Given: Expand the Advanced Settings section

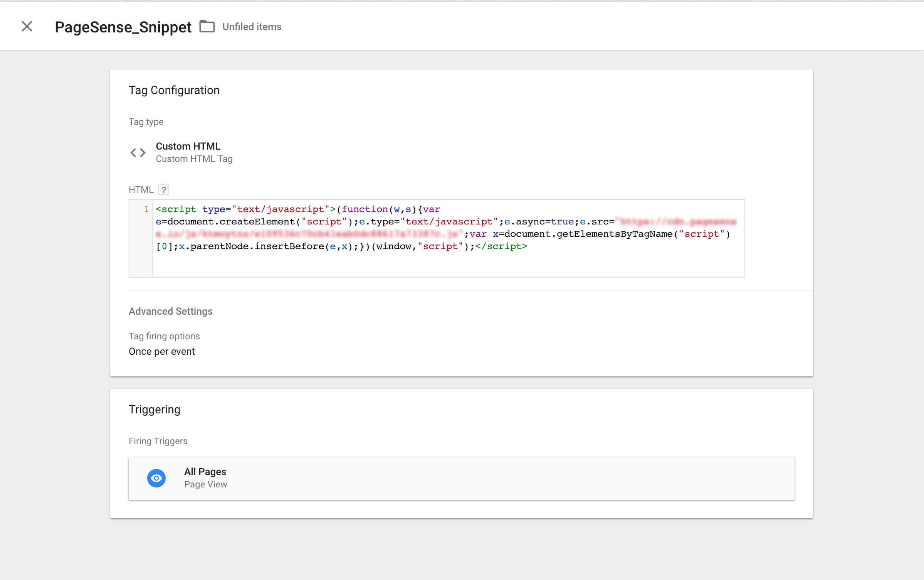Looking at the screenshot, I should [x=170, y=311].
